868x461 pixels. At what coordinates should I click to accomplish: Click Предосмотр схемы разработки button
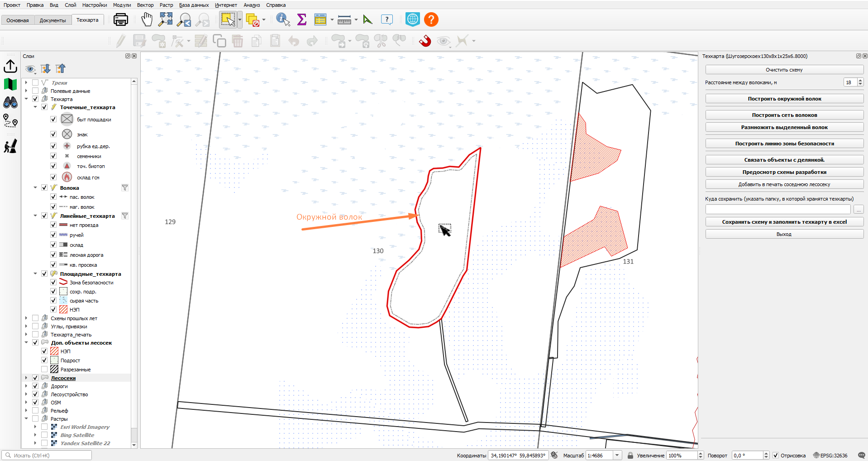click(x=784, y=172)
